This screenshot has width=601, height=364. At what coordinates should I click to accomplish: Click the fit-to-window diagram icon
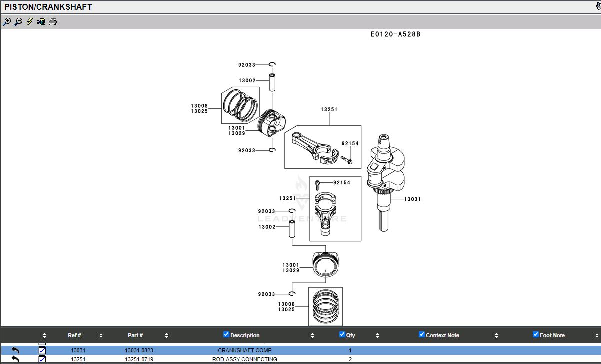41,22
